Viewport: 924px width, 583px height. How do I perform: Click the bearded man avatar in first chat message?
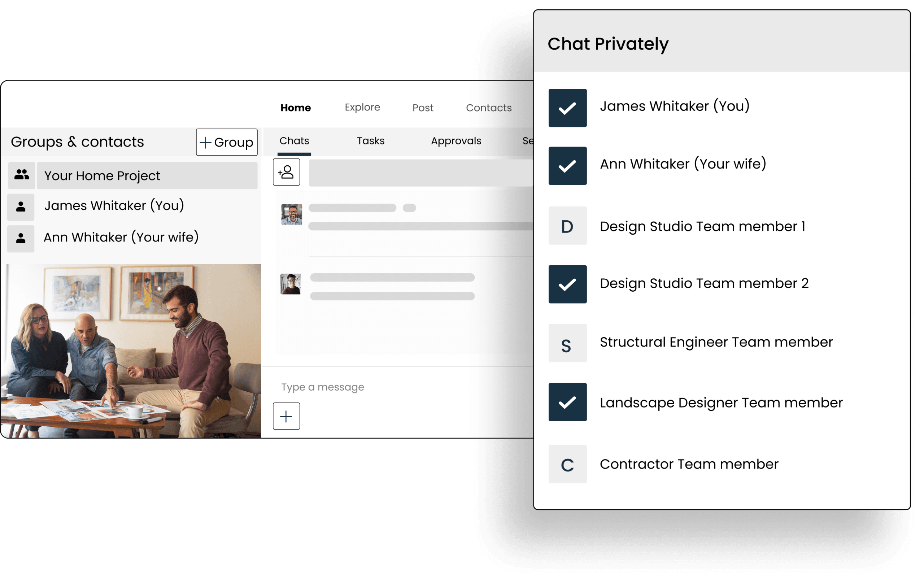click(292, 214)
